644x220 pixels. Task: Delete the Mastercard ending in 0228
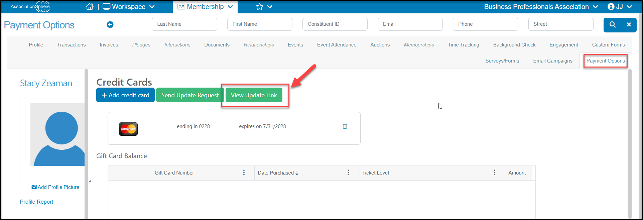(x=345, y=126)
